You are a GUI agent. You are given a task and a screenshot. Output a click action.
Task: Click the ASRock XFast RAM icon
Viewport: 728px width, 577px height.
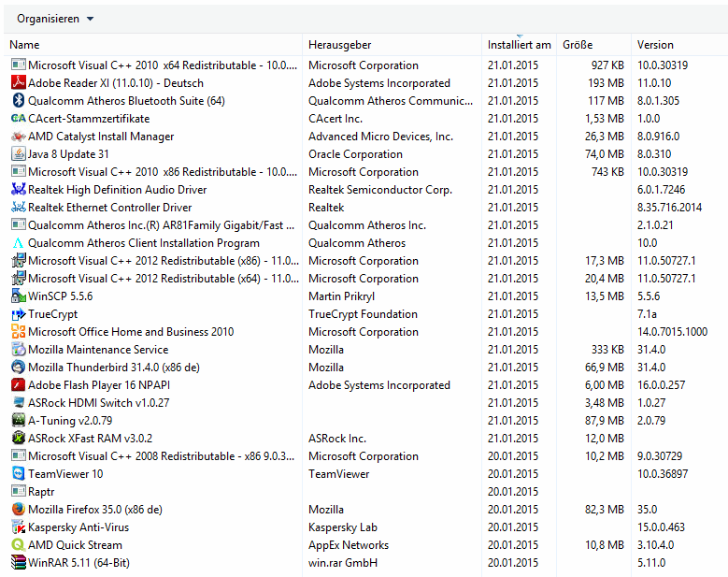(x=18, y=438)
